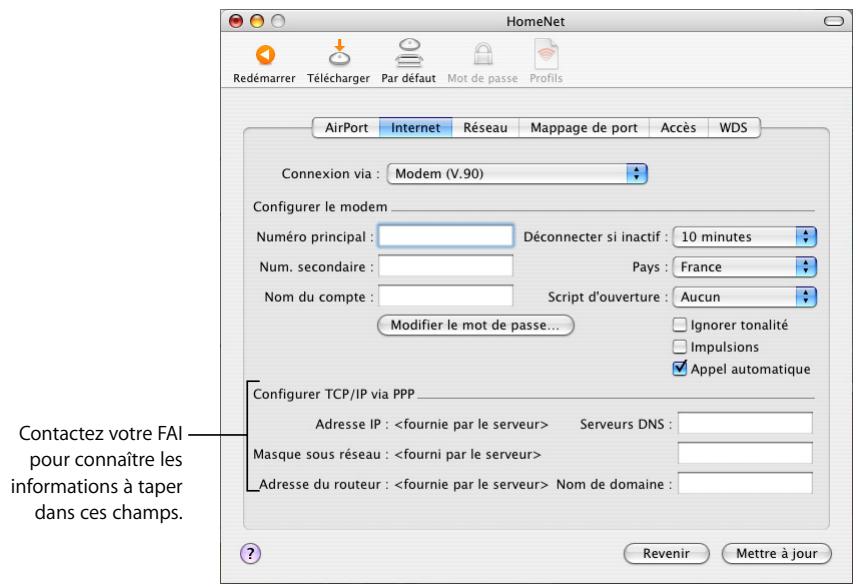Focus the Numéro principal field
The height and width of the screenshot is (587, 857).
point(445,236)
